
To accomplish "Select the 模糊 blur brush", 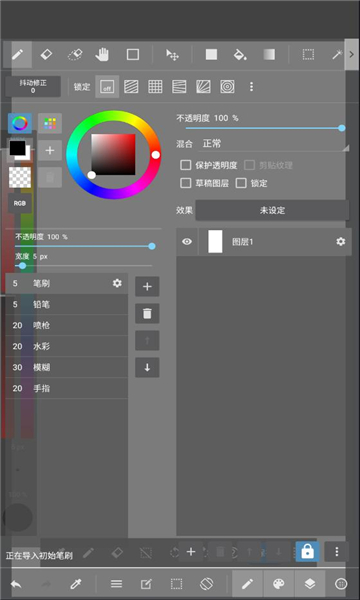I will 67,368.
